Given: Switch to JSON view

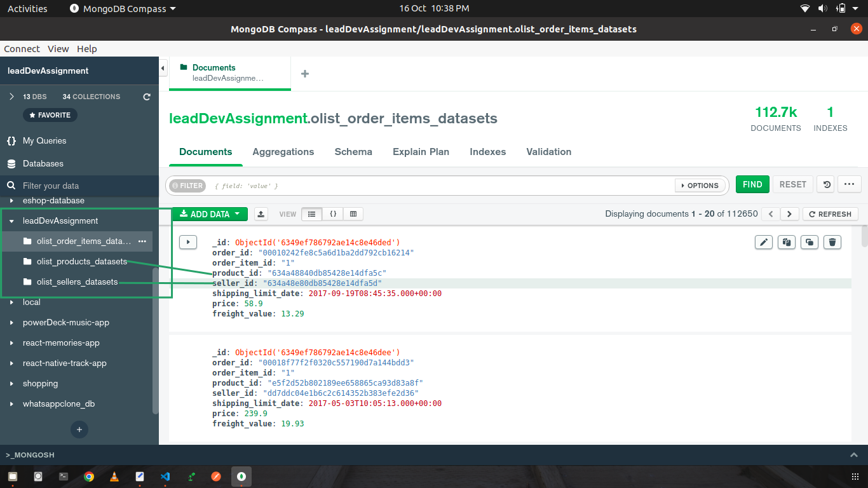Looking at the screenshot, I should tap(333, 214).
